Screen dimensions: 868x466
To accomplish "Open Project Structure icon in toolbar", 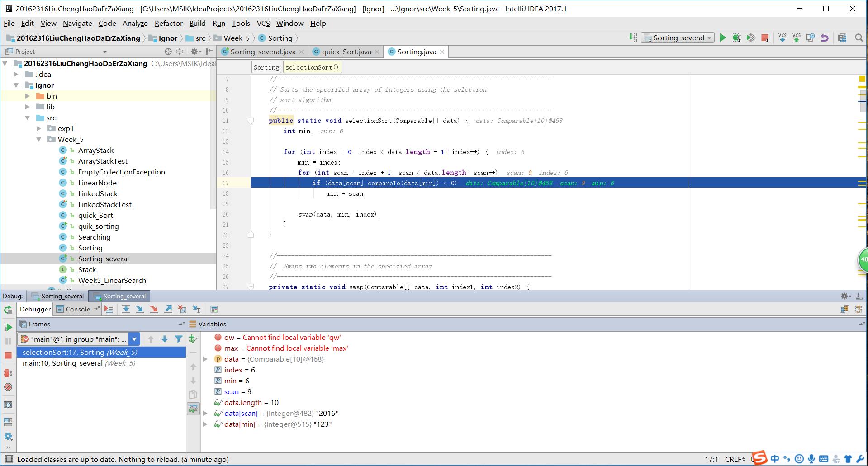I will pyautogui.click(x=842, y=38).
